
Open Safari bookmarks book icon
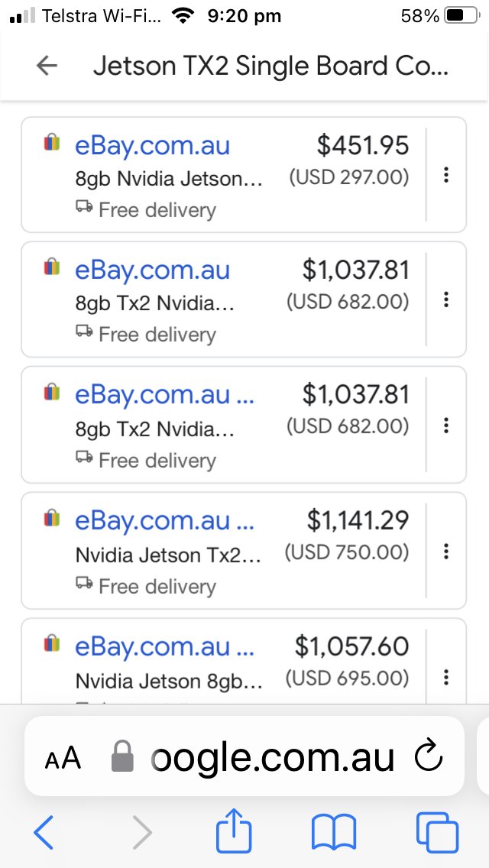[x=334, y=831]
